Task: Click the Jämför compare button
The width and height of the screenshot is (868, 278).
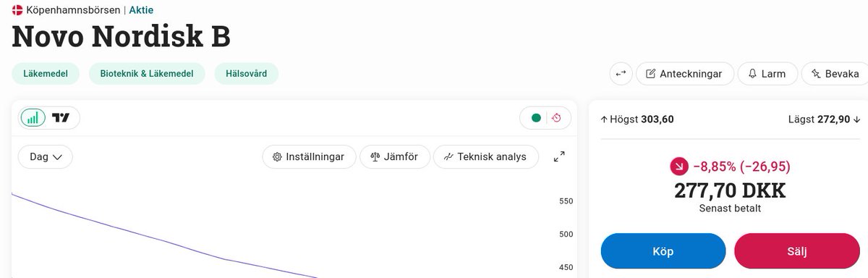Action: pos(394,157)
